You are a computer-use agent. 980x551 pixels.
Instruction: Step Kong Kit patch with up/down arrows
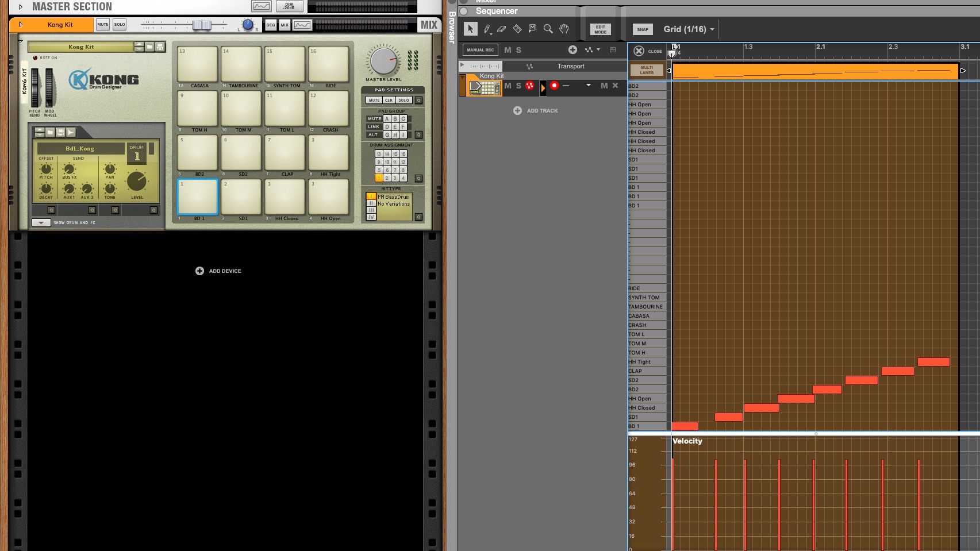(139, 47)
